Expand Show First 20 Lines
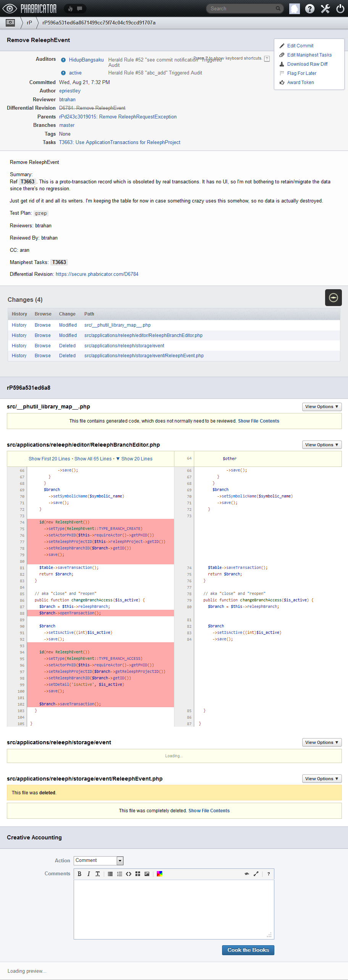Viewport: 348px width, 980px height. tap(49, 459)
